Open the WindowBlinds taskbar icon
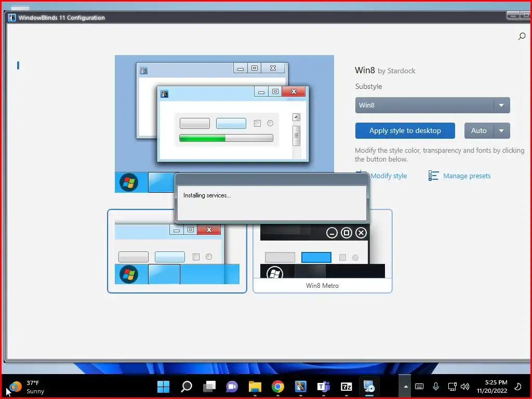Image resolution: width=532 pixels, height=399 pixels. coord(301,387)
